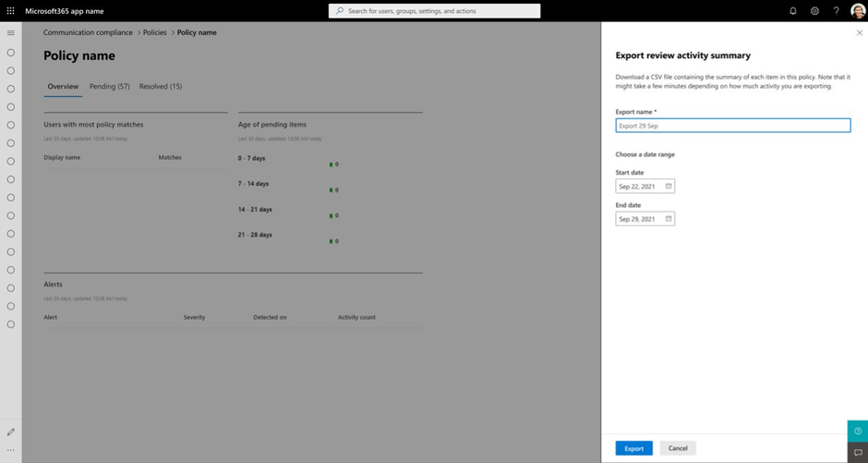868x463 pixels.
Task: Click the Export name text field
Action: [733, 126]
